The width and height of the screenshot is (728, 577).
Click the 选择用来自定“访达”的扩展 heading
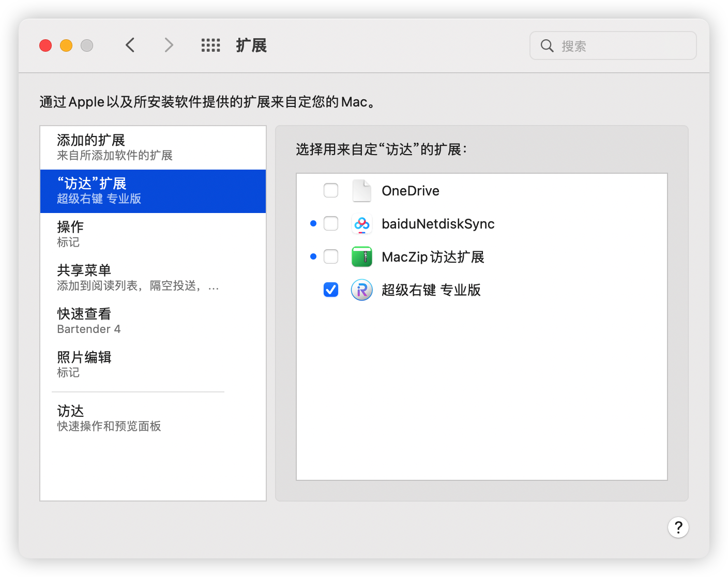(382, 150)
